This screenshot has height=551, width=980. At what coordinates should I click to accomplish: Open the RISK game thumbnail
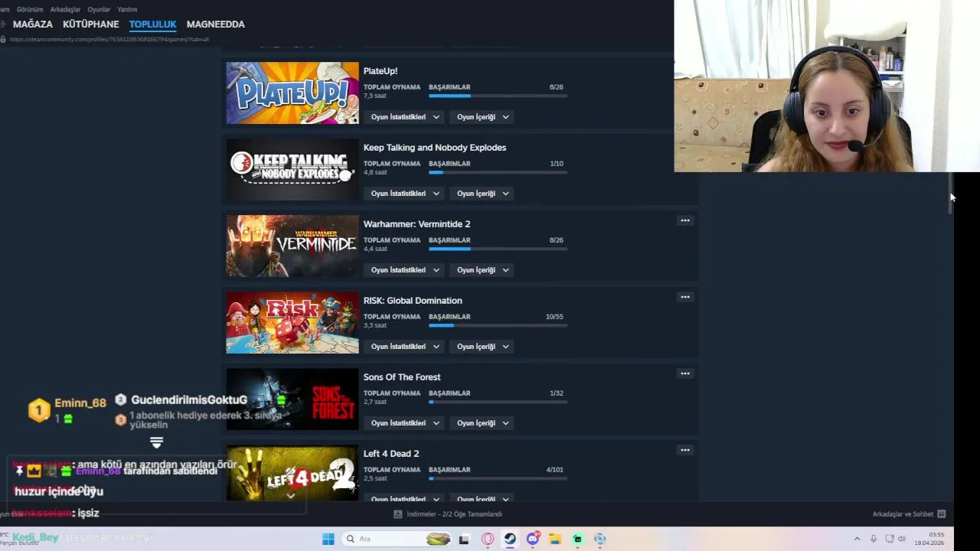(x=292, y=323)
